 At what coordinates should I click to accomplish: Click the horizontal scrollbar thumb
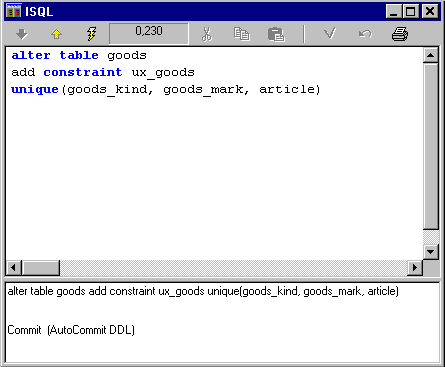tap(41, 268)
